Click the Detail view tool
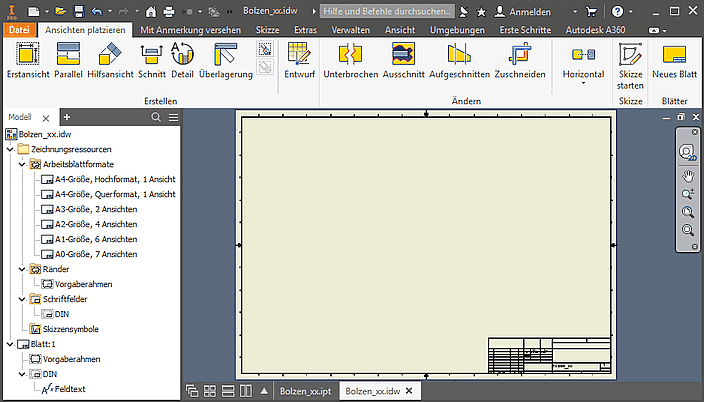 [182, 61]
